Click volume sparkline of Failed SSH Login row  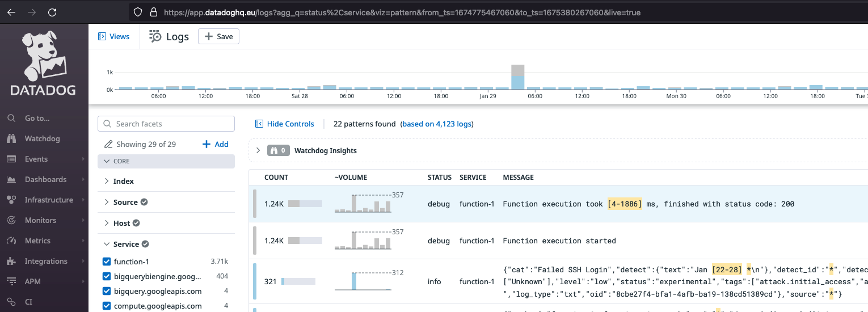[363, 280]
